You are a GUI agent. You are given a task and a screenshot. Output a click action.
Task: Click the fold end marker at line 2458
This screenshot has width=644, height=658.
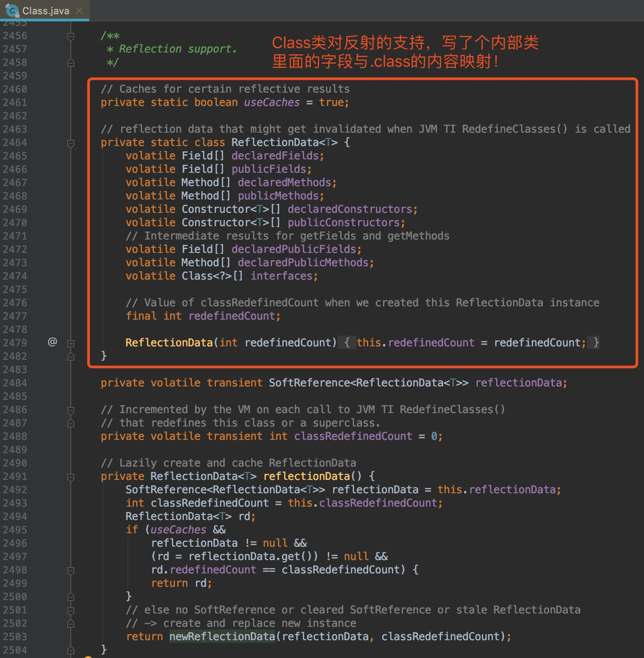click(x=71, y=63)
